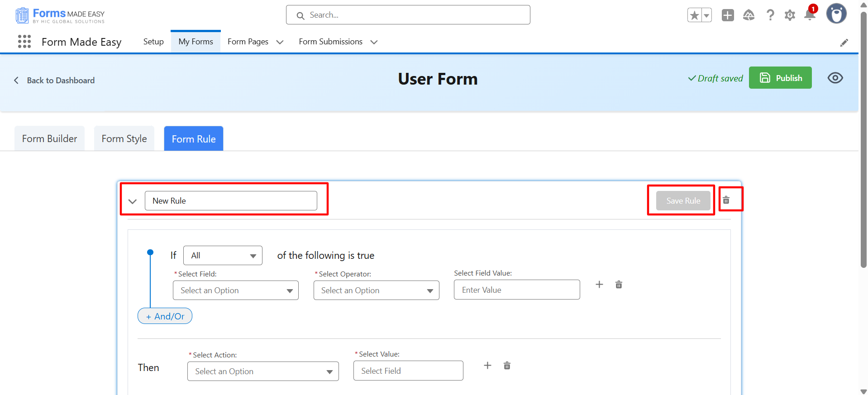Collapse the New Rule section chevron
This screenshot has height=395, width=868.
(133, 201)
